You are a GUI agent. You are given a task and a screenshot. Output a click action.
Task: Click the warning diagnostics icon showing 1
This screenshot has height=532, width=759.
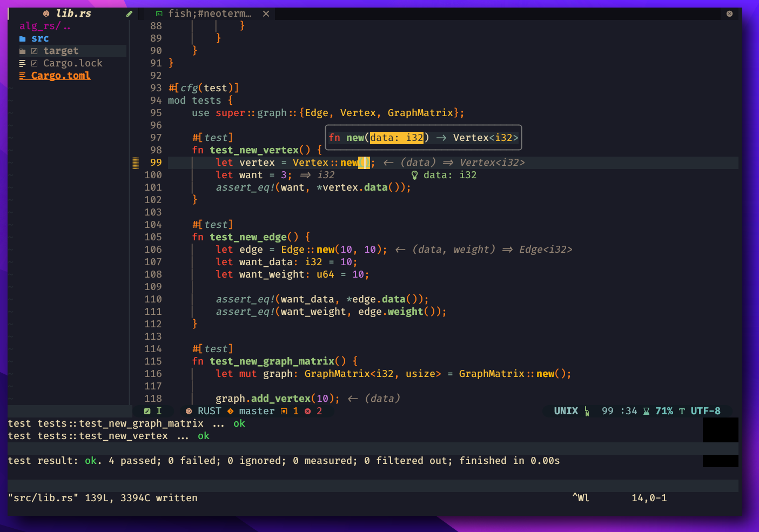click(x=284, y=411)
